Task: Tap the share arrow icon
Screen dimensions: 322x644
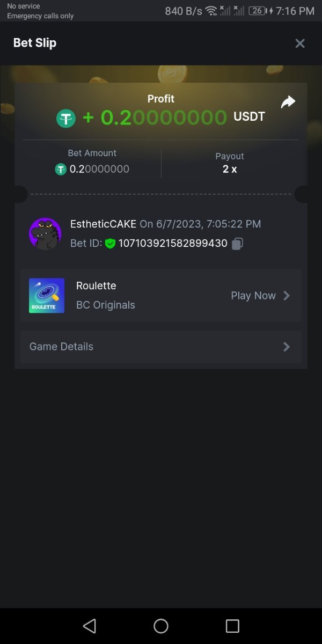Action: pyautogui.click(x=288, y=102)
